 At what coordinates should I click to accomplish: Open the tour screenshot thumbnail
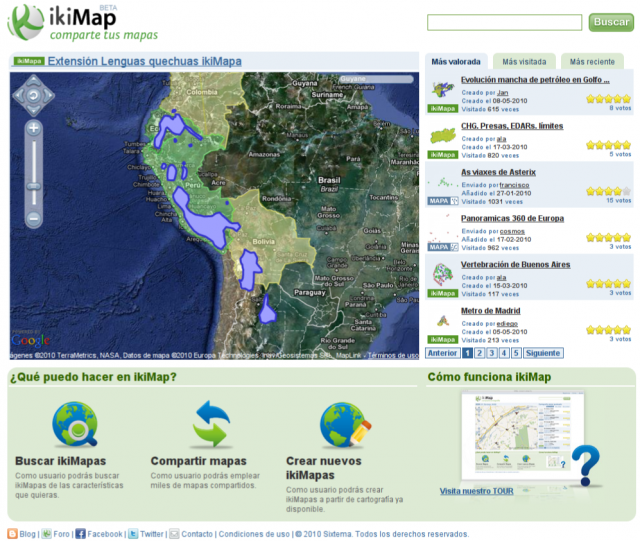pyautogui.click(x=522, y=435)
